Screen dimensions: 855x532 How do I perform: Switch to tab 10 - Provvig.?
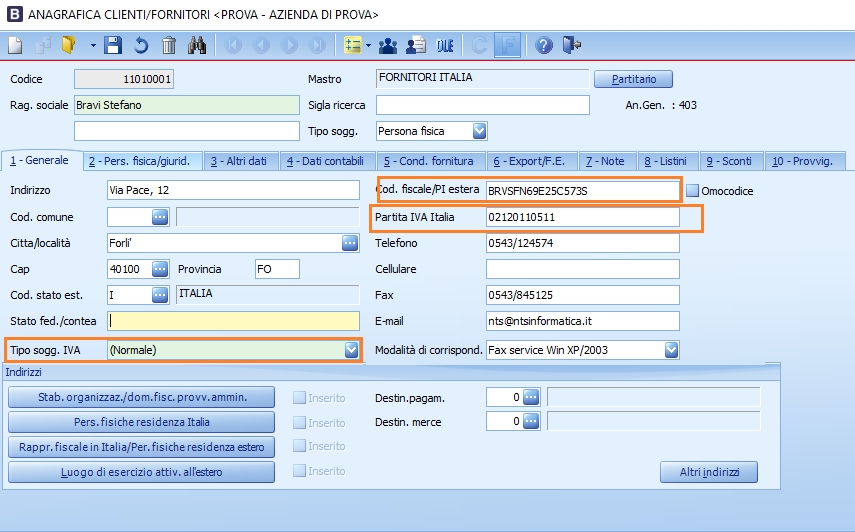coord(805,161)
